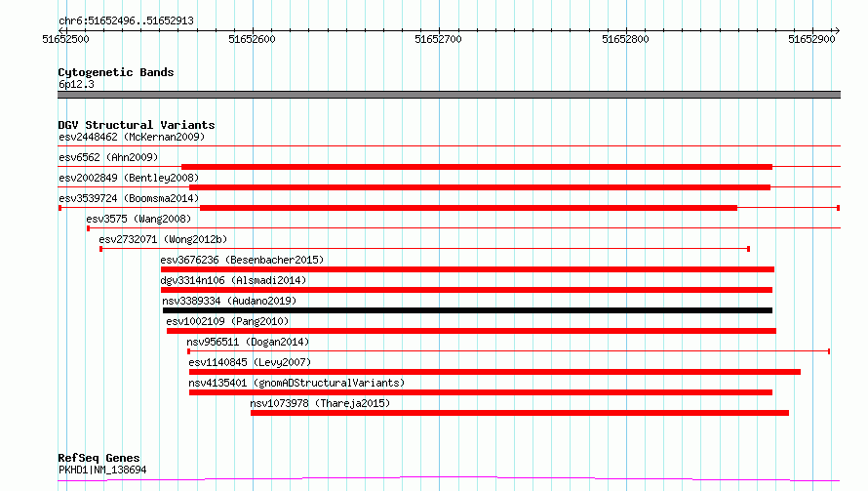Open esv3676236 (Besenbacher2015) label
Viewport: 868px width, 491px height.
coord(243,260)
